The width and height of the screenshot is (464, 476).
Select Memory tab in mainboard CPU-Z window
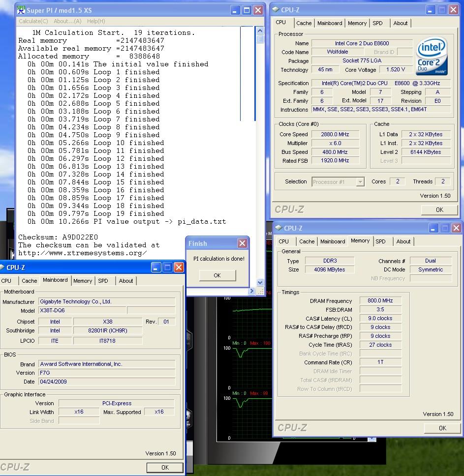point(83,281)
